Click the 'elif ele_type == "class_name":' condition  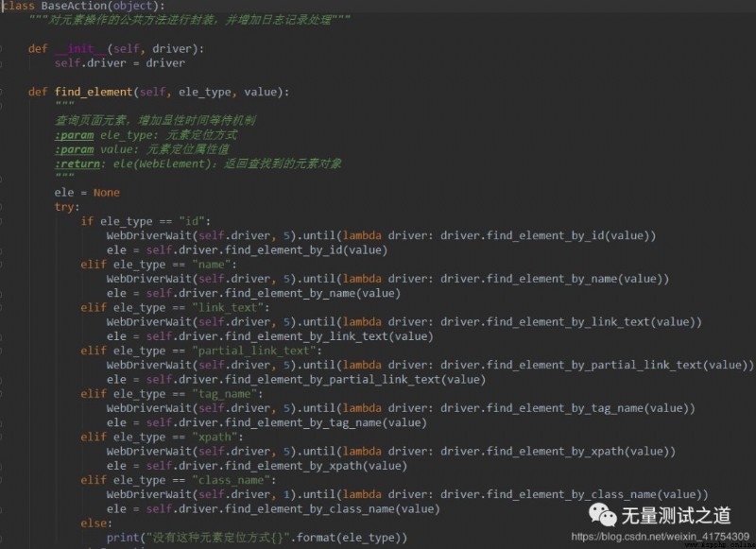pyautogui.click(x=179, y=480)
